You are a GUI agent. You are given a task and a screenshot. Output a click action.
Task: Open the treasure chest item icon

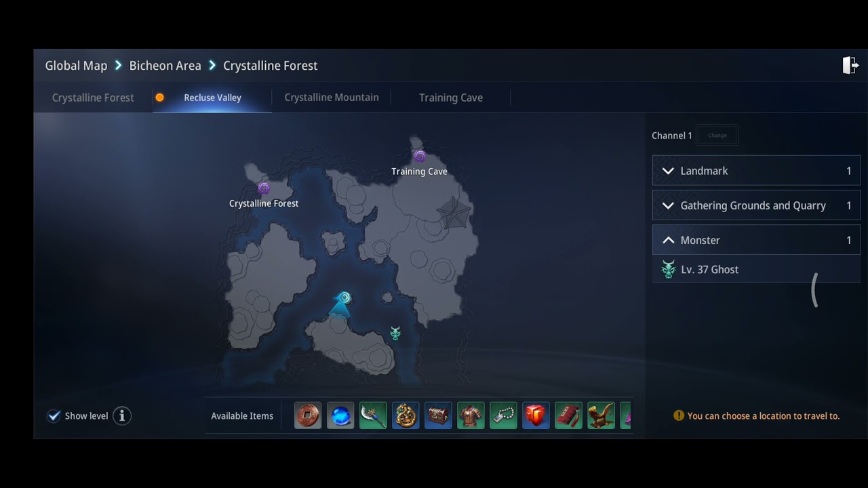[438, 415]
